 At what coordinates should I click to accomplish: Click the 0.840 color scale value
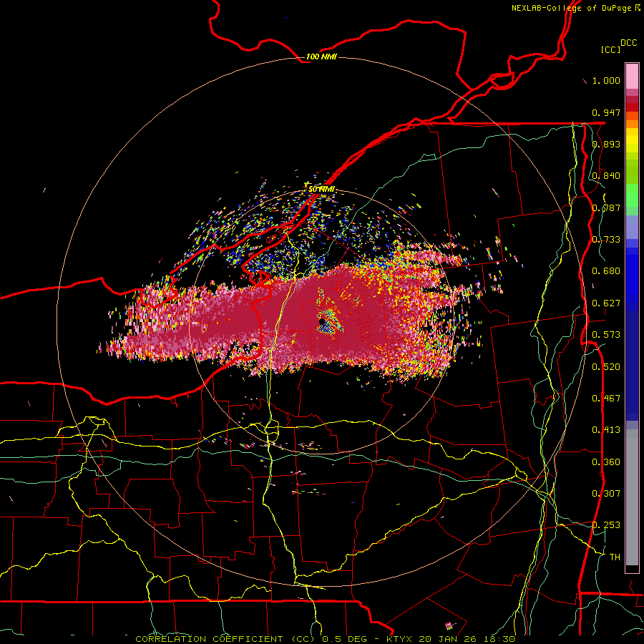pyautogui.click(x=606, y=176)
